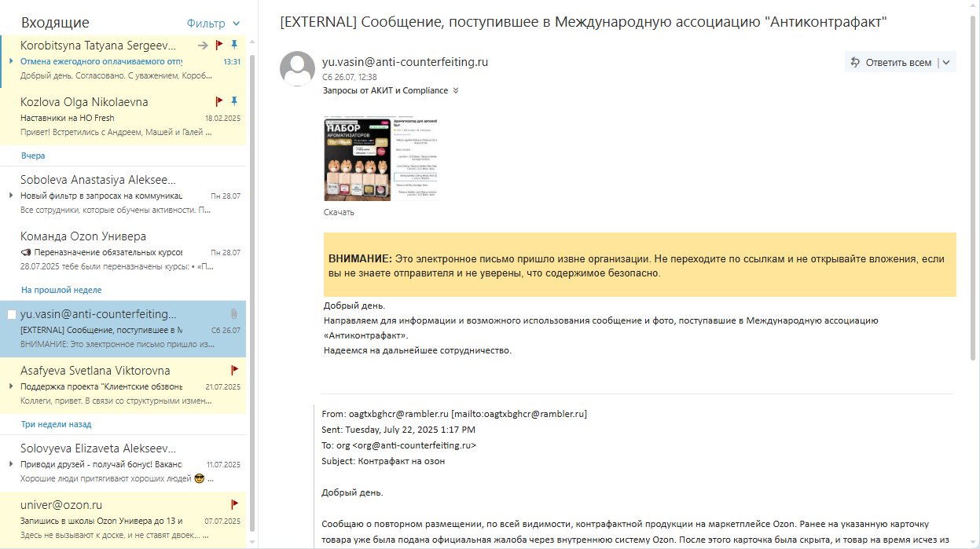
Task: Click the 'Ответить всем' reply-all button
Action: pyautogui.click(x=891, y=63)
